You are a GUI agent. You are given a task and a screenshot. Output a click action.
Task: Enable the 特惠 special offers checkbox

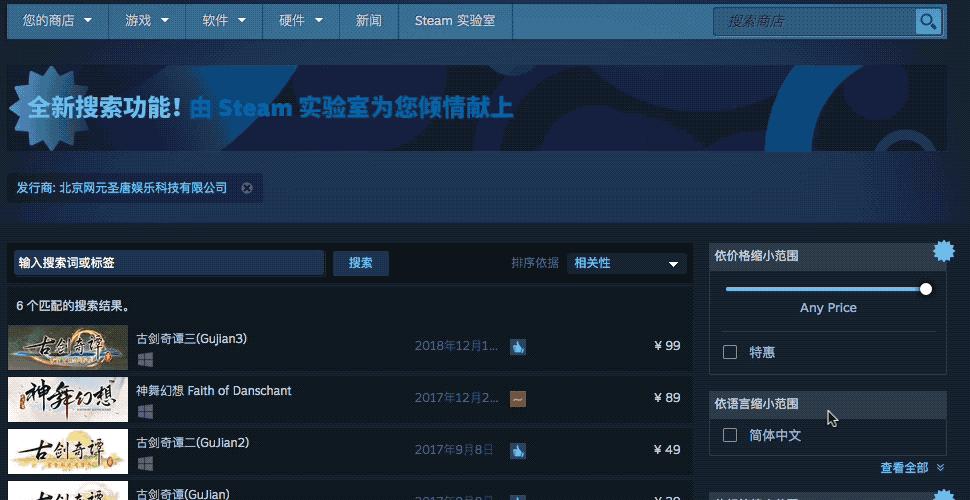point(730,352)
